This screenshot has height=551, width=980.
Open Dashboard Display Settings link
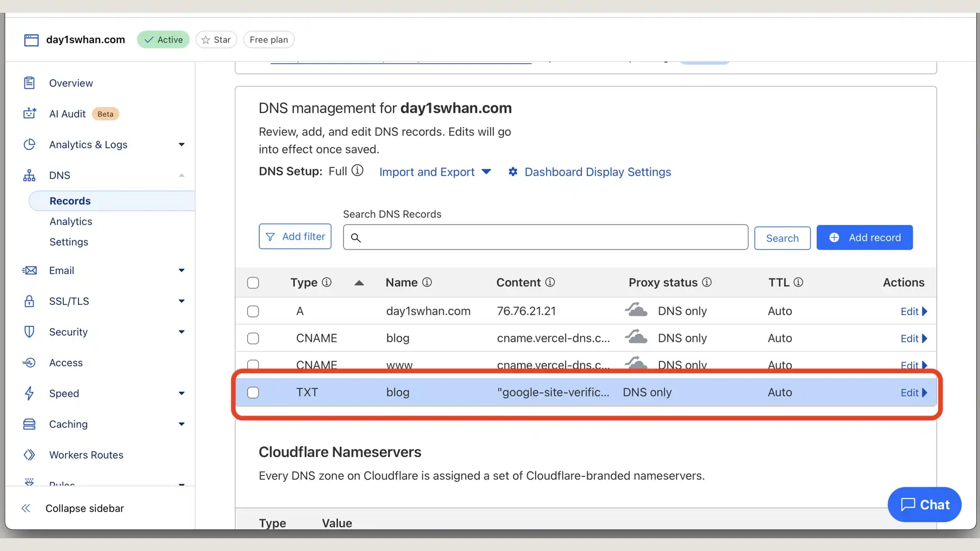tap(598, 172)
